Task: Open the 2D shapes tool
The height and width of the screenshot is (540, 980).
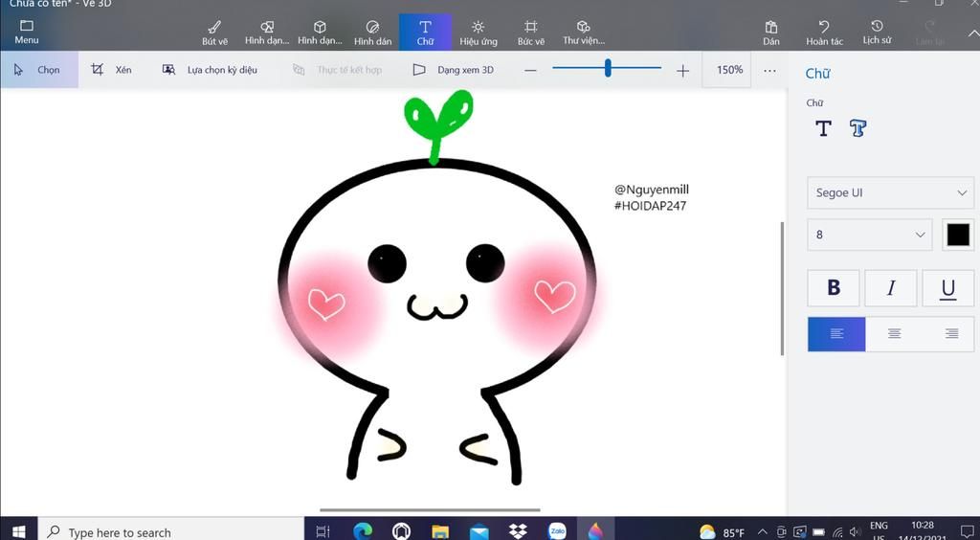Action: point(267,33)
